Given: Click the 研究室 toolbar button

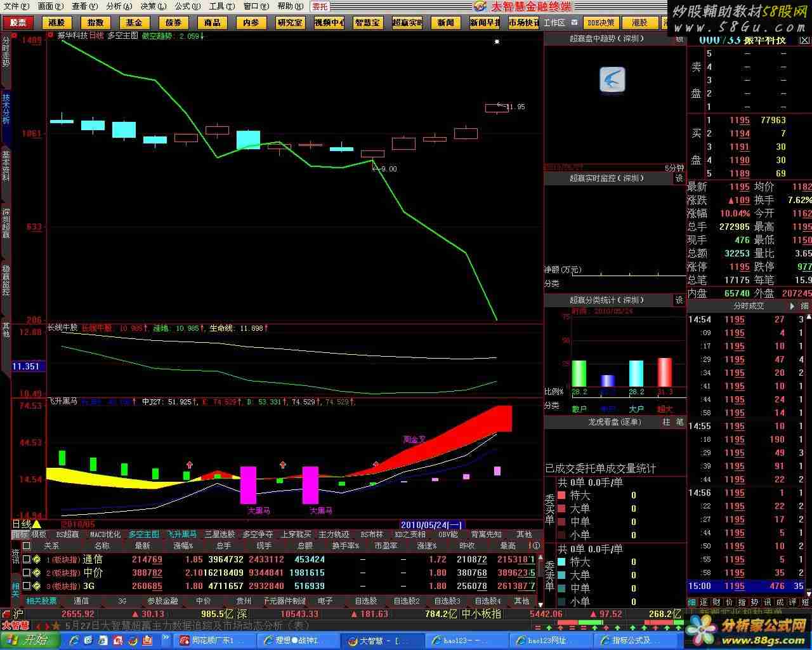Looking at the screenshot, I should [290, 23].
